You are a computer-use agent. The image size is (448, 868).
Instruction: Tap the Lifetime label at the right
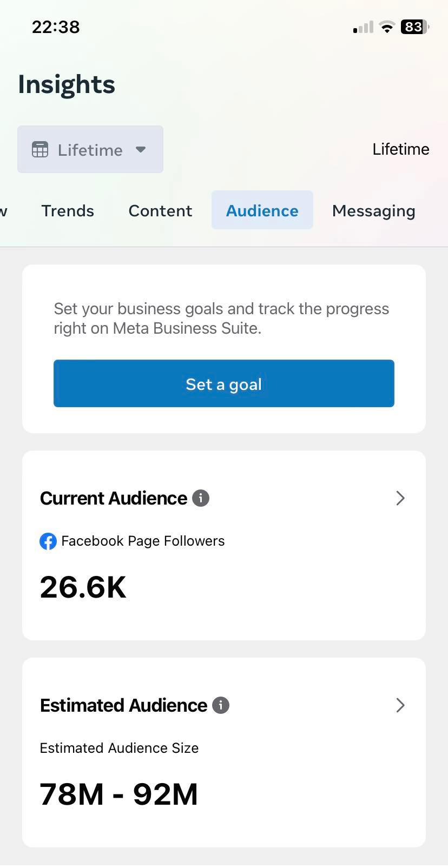[x=400, y=149]
